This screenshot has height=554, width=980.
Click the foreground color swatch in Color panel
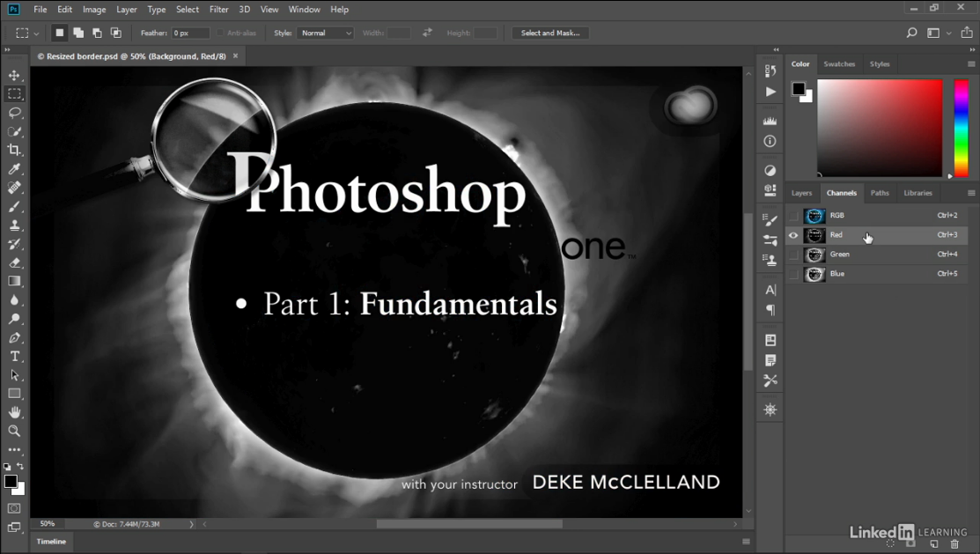(x=799, y=89)
